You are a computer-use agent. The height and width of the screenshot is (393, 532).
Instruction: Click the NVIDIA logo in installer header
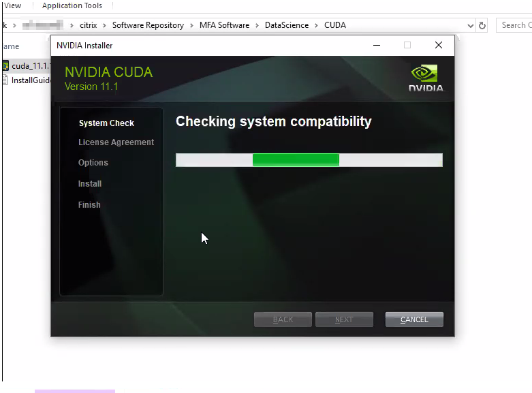click(x=426, y=78)
